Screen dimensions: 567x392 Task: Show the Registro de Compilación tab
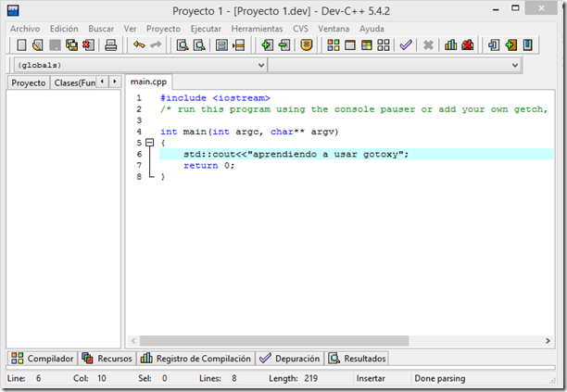196,359
